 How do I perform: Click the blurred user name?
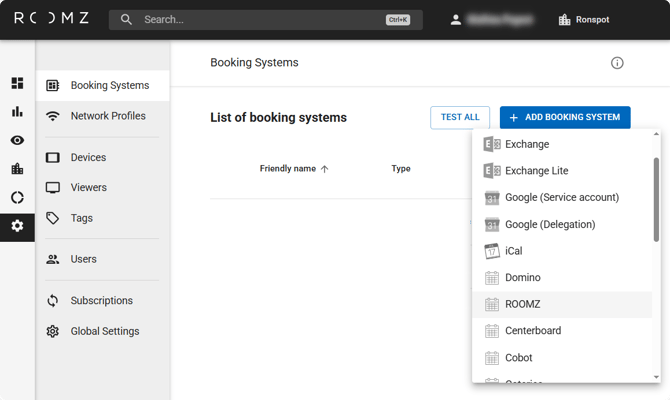500,20
